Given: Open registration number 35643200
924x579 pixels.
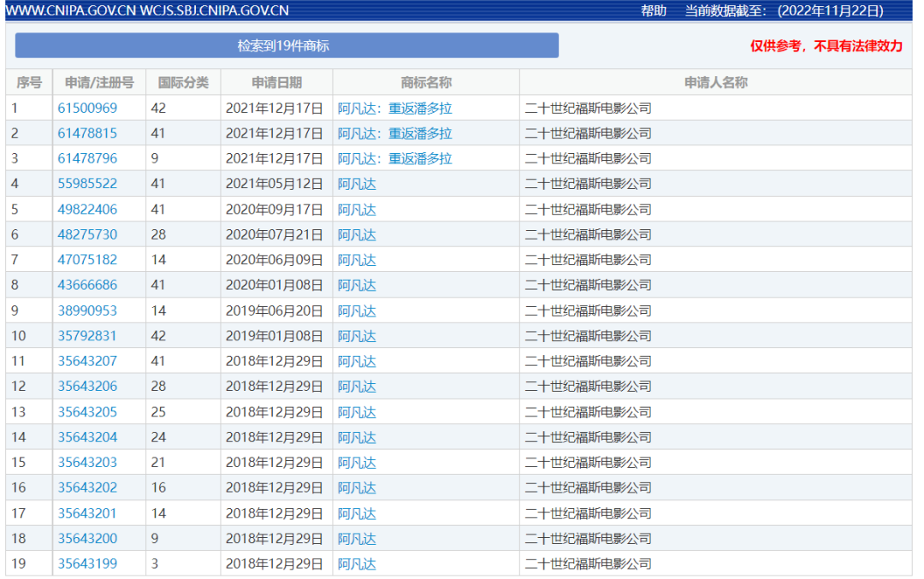Looking at the screenshot, I should (x=87, y=538).
